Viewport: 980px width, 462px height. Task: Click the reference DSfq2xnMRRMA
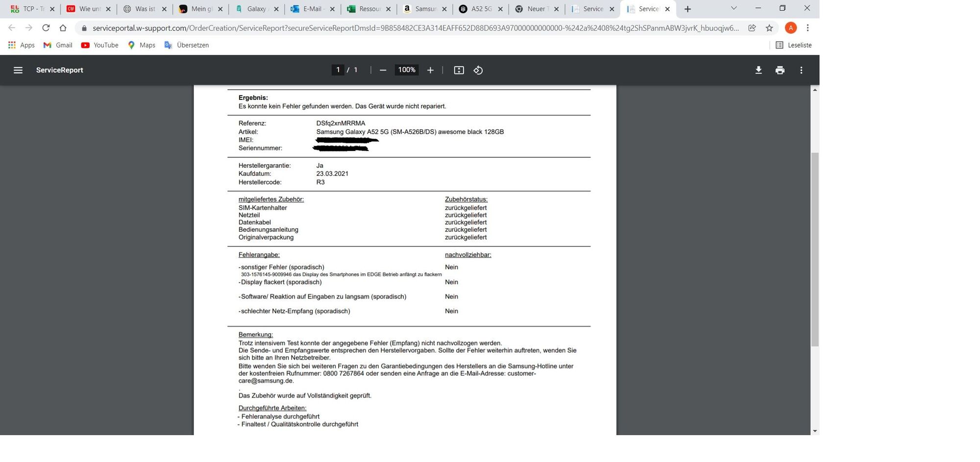click(x=341, y=123)
